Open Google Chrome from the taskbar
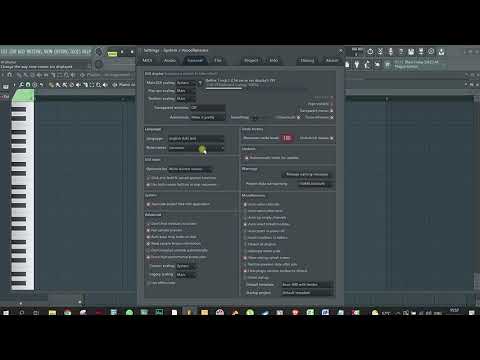 click(68, 312)
